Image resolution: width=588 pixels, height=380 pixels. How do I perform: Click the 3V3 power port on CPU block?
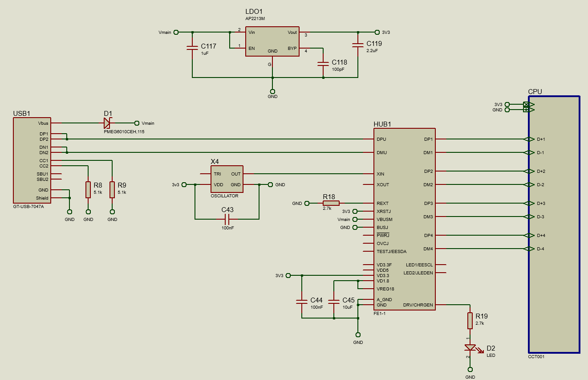tap(529, 104)
